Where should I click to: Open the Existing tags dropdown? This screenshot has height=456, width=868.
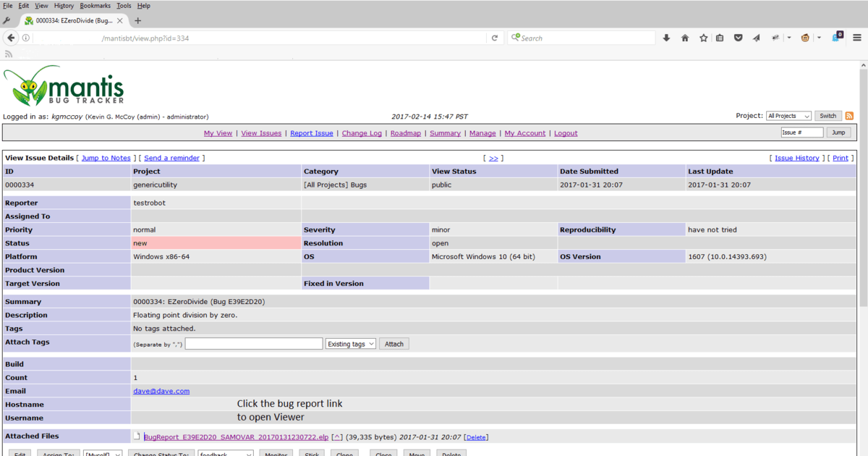point(351,343)
